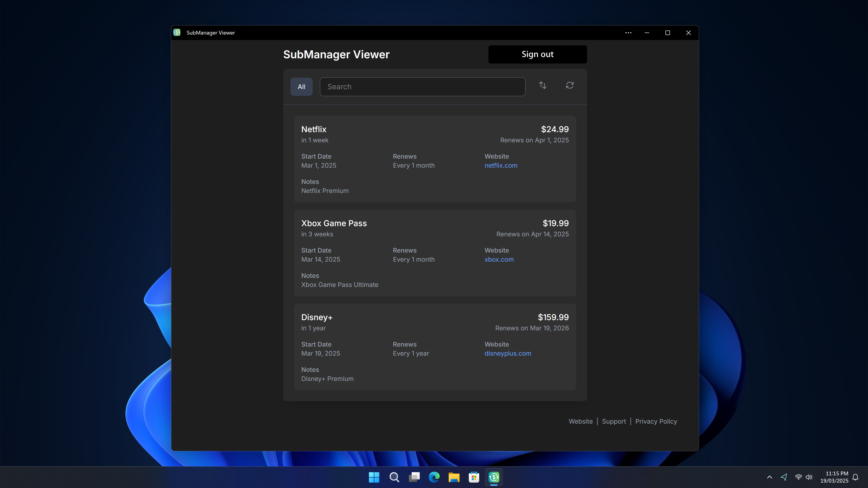This screenshot has height=488, width=868.
Task: Click the Search input field
Action: click(422, 87)
